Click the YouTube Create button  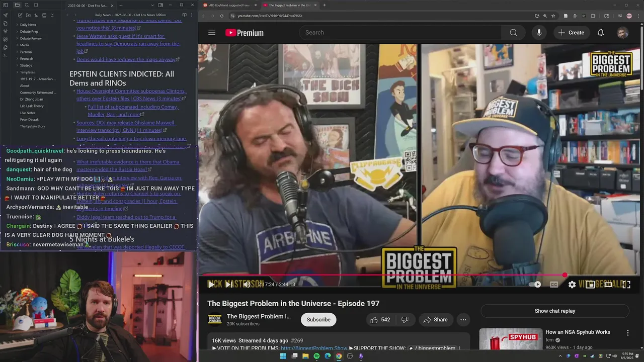(x=571, y=33)
